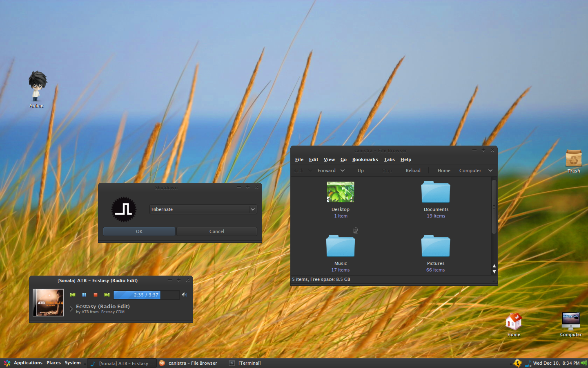Open Help menu in File Browser

(406, 159)
